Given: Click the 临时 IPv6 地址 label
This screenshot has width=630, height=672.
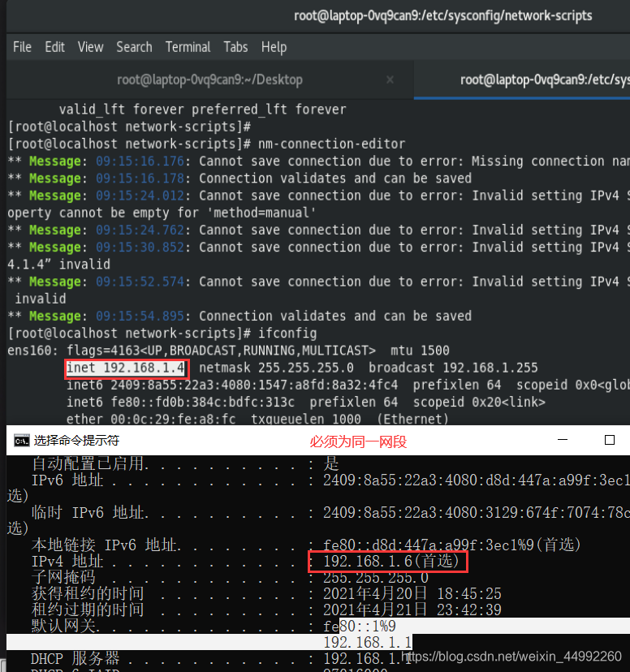Looking at the screenshot, I should [x=89, y=513].
